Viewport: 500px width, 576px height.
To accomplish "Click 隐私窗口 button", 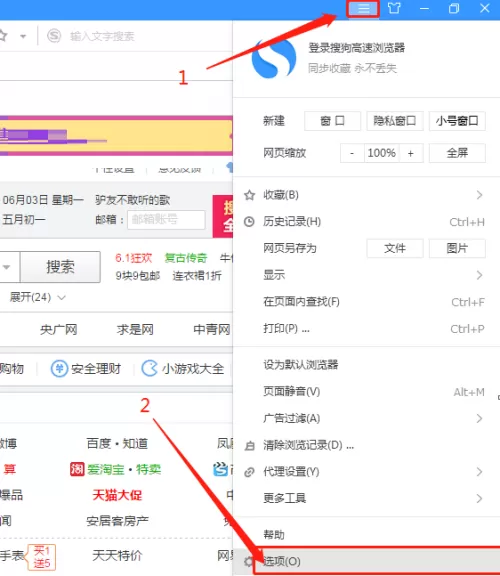I will (x=395, y=121).
